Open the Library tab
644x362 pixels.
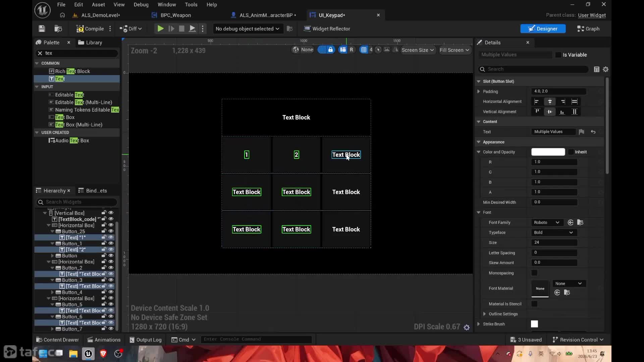(x=90, y=43)
